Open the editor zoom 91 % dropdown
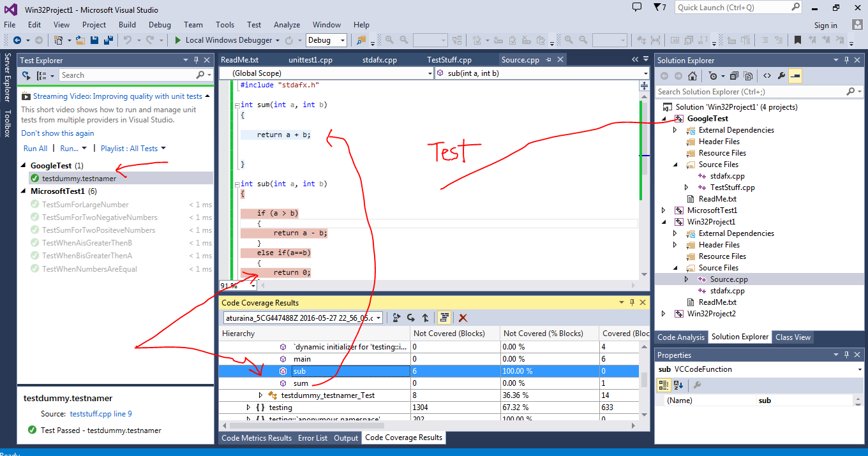868x456 pixels. click(x=238, y=286)
